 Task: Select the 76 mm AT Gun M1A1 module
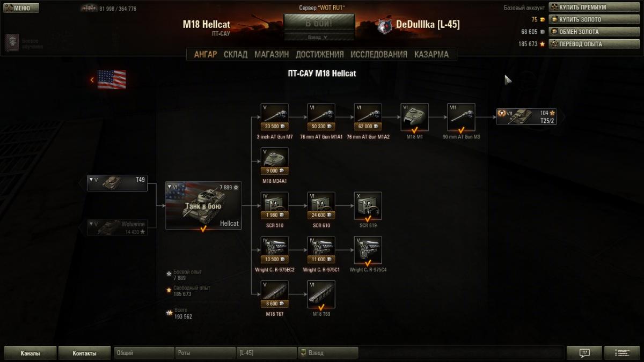321,117
